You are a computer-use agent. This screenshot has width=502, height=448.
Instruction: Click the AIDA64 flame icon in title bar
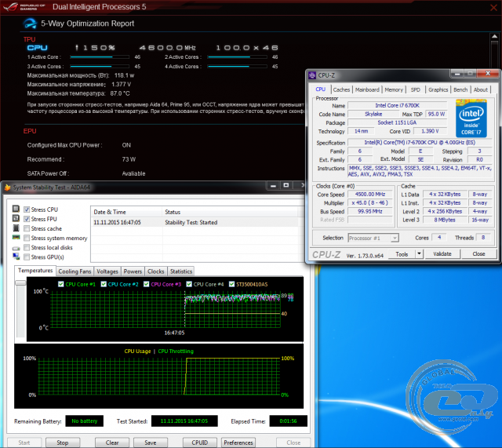7,188
